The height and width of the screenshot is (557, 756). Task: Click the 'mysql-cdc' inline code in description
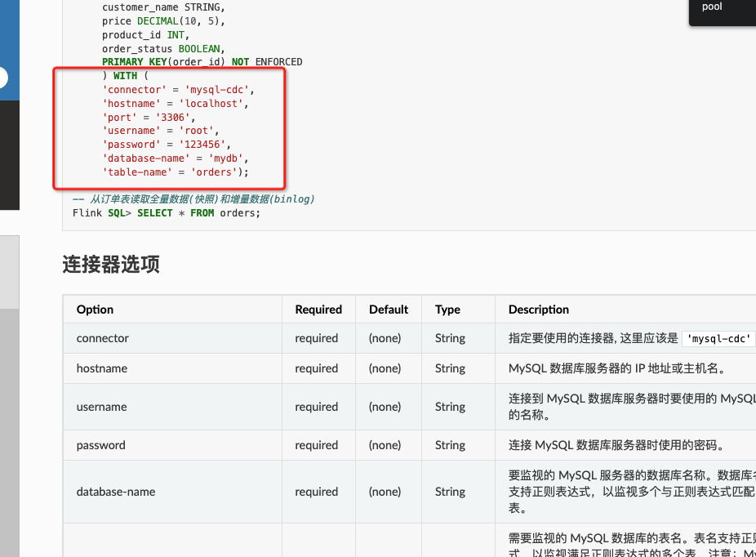pos(718,339)
